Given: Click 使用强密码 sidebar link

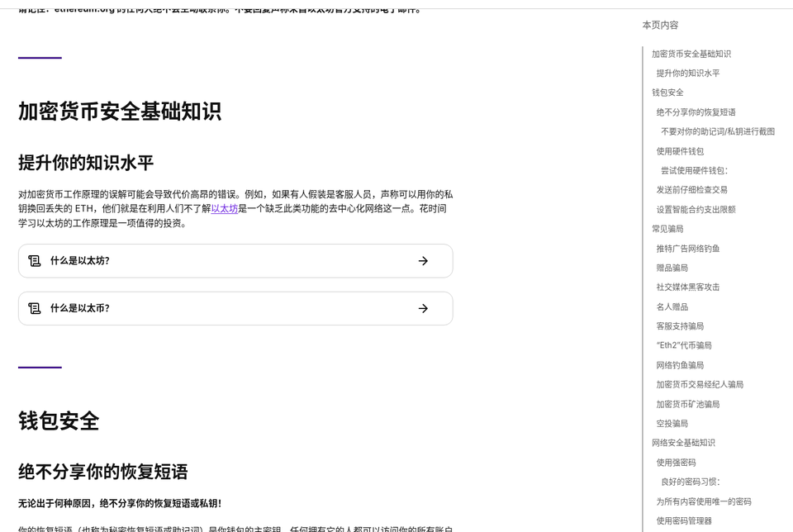Looking at the screenshot, I should pyautogui.click(x=676, y=463).
